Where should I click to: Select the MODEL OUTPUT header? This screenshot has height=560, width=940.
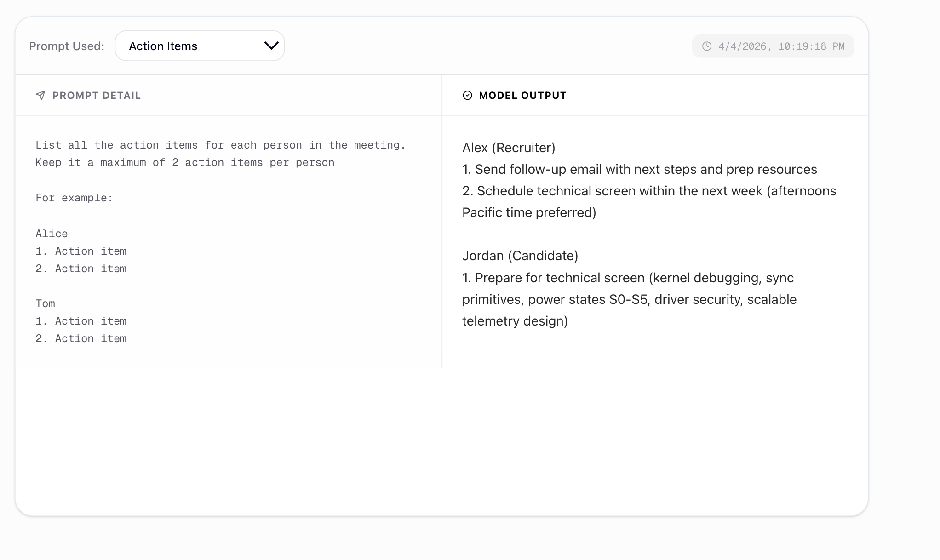click(522, 95)
